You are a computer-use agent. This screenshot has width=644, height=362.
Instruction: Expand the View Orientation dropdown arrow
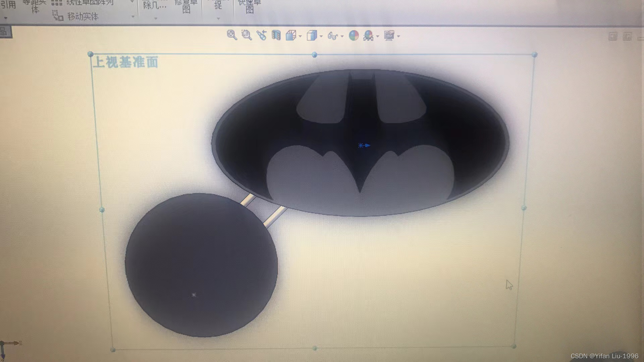300,36
